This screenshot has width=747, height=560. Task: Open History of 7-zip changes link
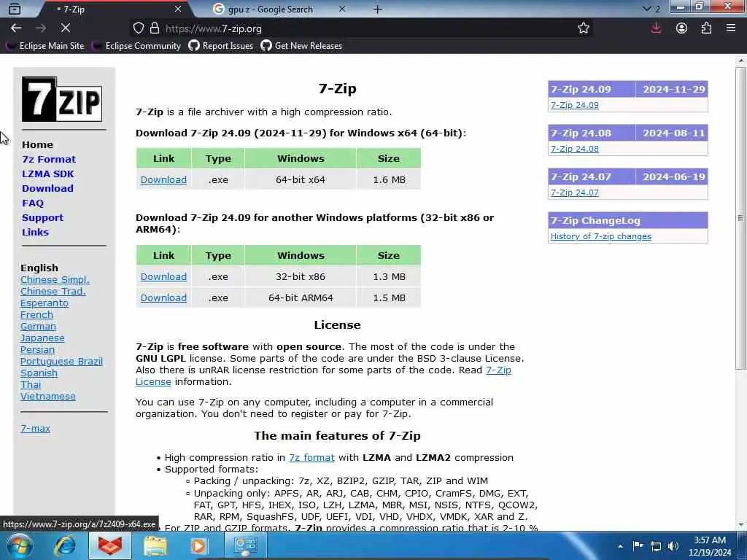[x=601, y=236]
